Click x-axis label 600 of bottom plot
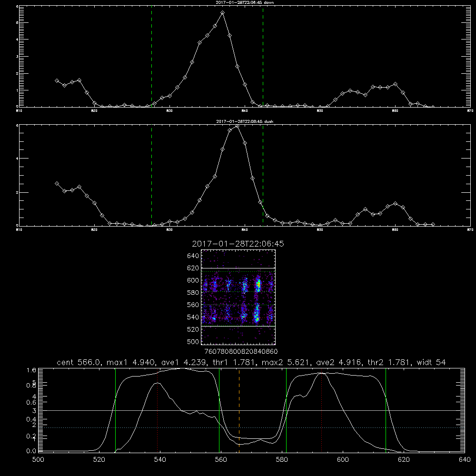 pos(343,460)
